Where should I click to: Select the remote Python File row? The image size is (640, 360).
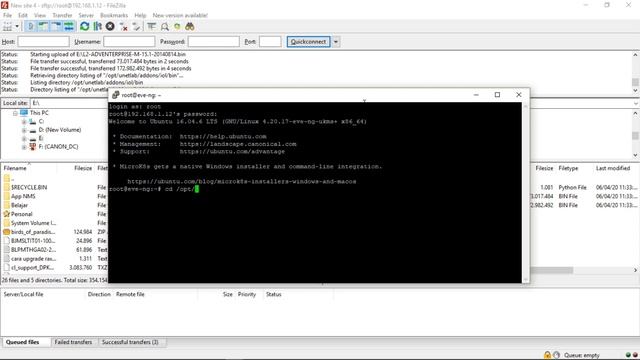tap(584, 187)
